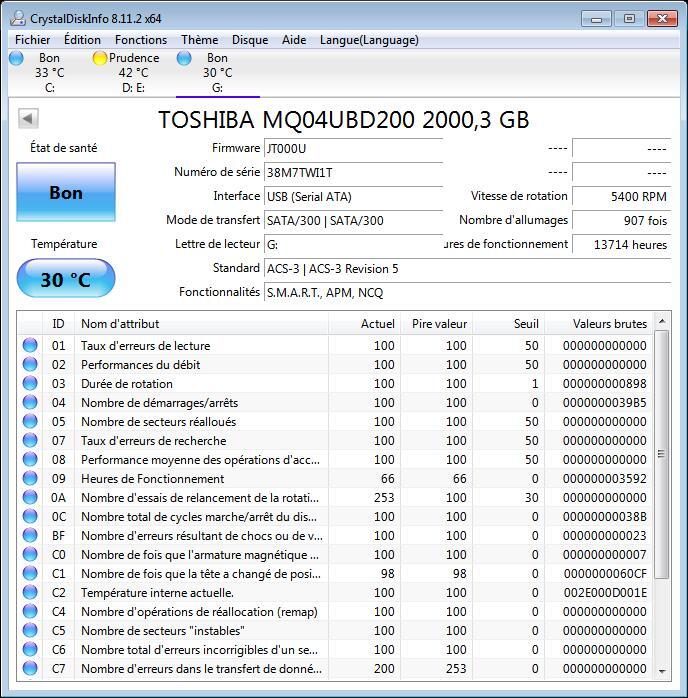Click the 13714 heures value
The width and height of the screenshot is (688, 698).
pyautogui.click(x=621, y=244)
